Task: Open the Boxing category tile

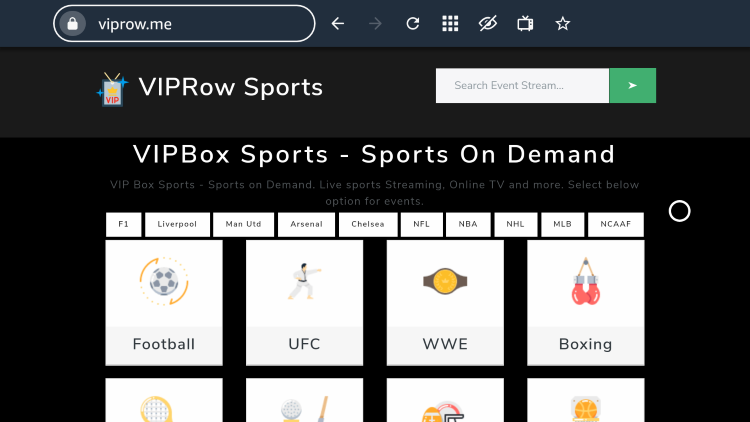Action: click(585, 297)
